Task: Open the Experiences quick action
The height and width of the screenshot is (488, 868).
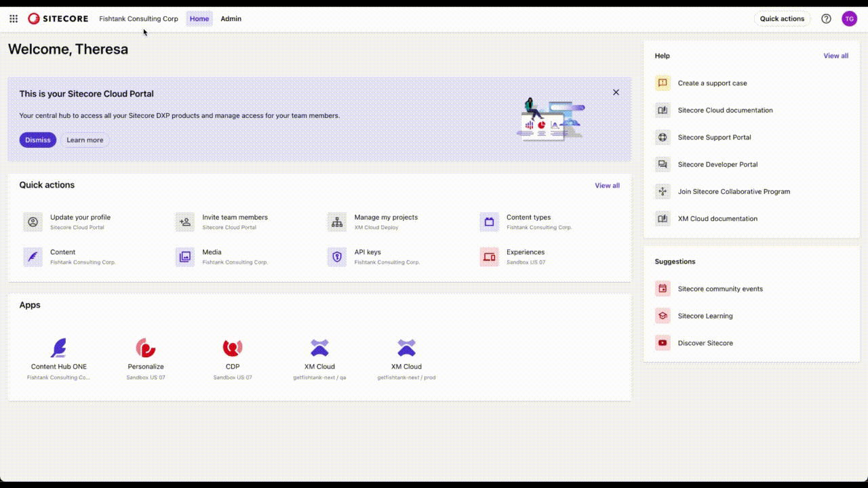Action: pyautogui.click(x=488, y=256)
